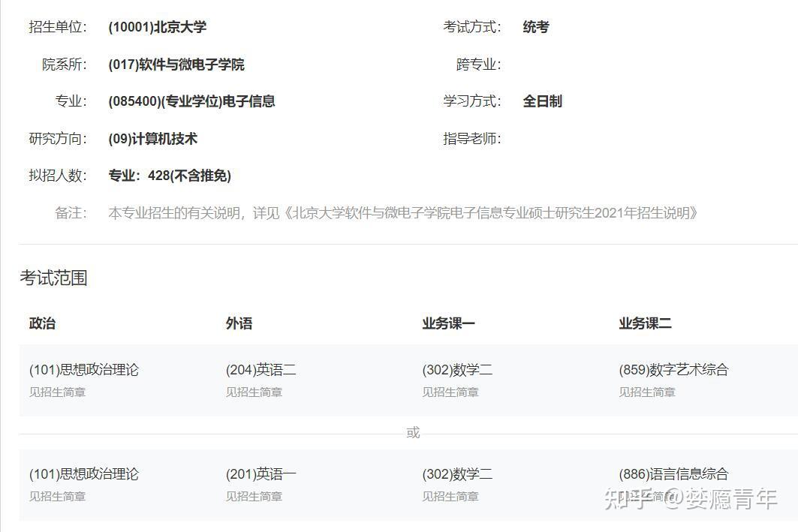Select the value (017)软件与微电子学院
Viewport: 798px width, 532px height.
(x=176, y=65)
